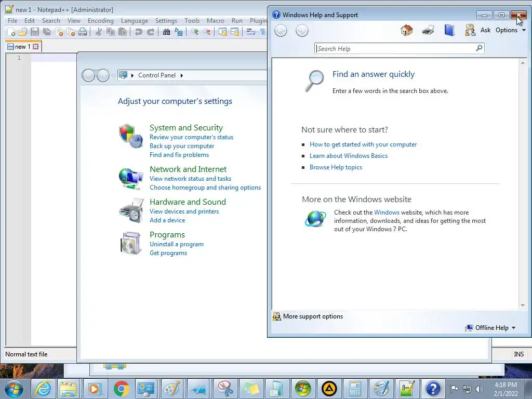Image resolution: width=532 pixels, height=399 pixels.
Task: Paste clipboard using Notepad++ toolbar icon
Action: point(123,32)
